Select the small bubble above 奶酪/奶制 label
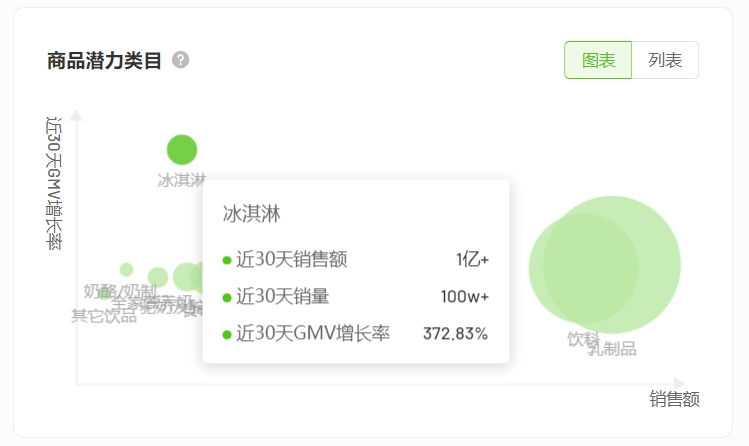Image resolution: width=749 pixels, height=446 pixels. tap(126, 269)
